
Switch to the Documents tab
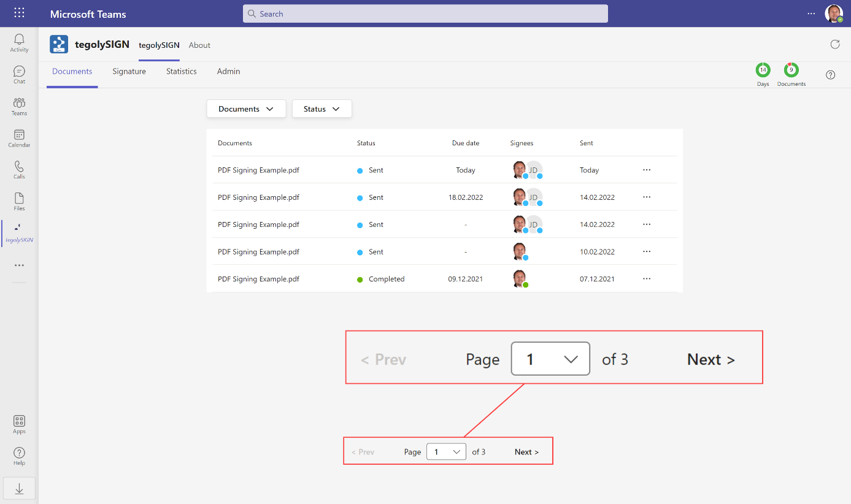click(x=72, y=72)
